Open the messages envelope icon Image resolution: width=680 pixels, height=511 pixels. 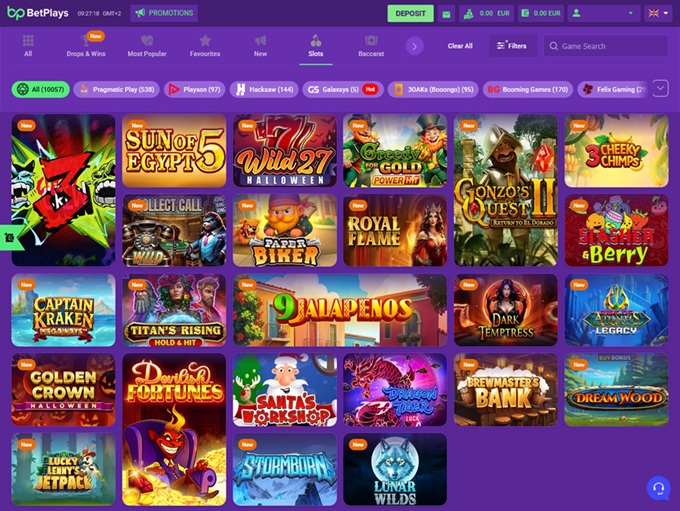pyautogui.click(x=446, y=14)
